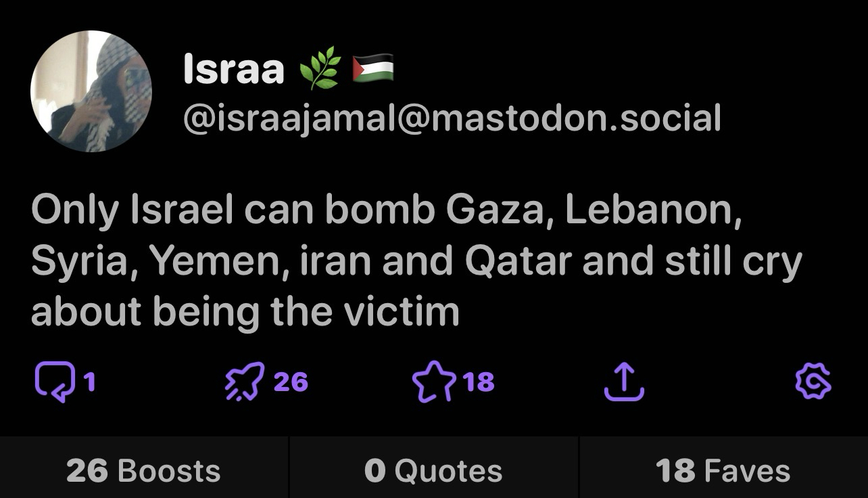This screenshot has height=498, width=868.
Task: Switch to the 26 Boosts tab
Action: [143, 471]
